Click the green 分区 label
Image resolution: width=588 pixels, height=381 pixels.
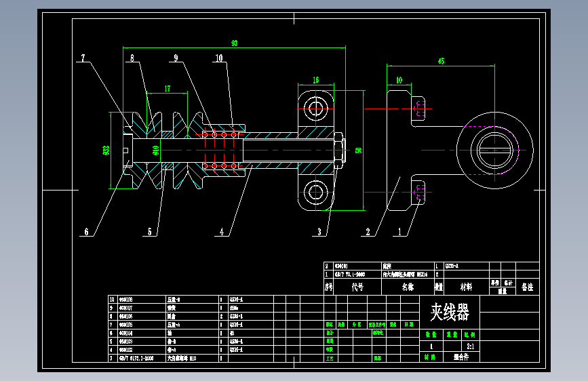[x=357, y=324]
